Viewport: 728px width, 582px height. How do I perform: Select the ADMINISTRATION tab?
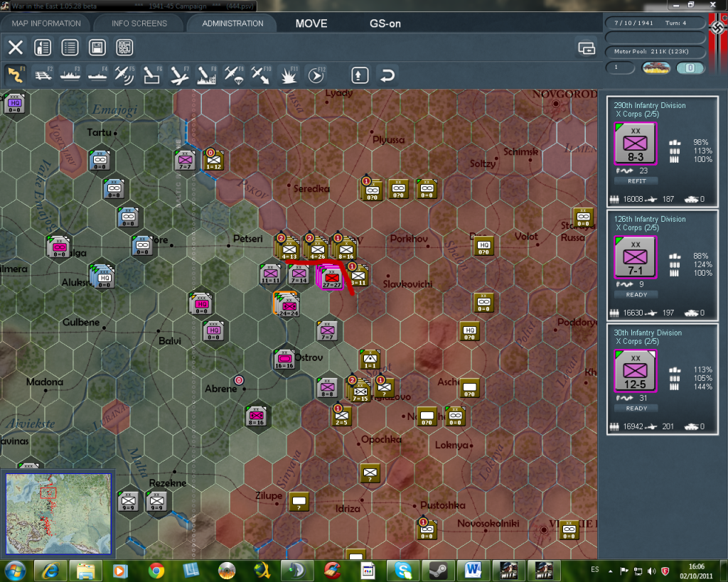[x=232, y=23]
